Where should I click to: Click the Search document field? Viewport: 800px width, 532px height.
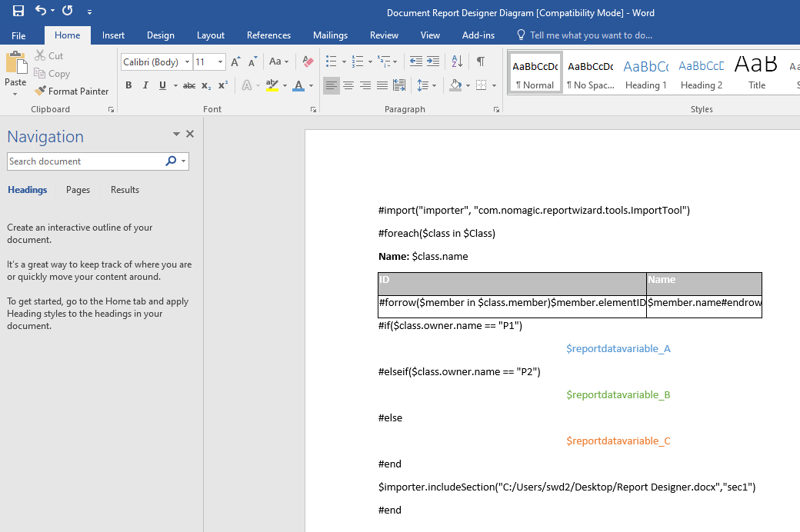point(85,161)
